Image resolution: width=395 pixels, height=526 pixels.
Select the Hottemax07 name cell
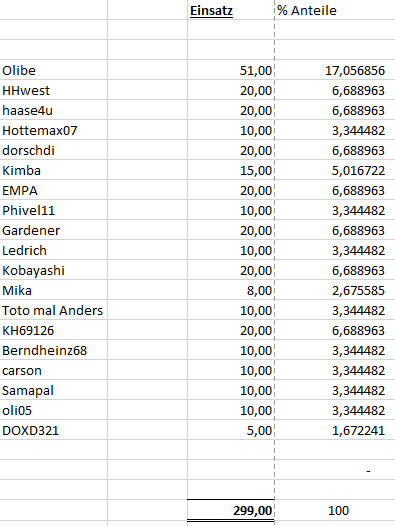click(x=54, y=130)
